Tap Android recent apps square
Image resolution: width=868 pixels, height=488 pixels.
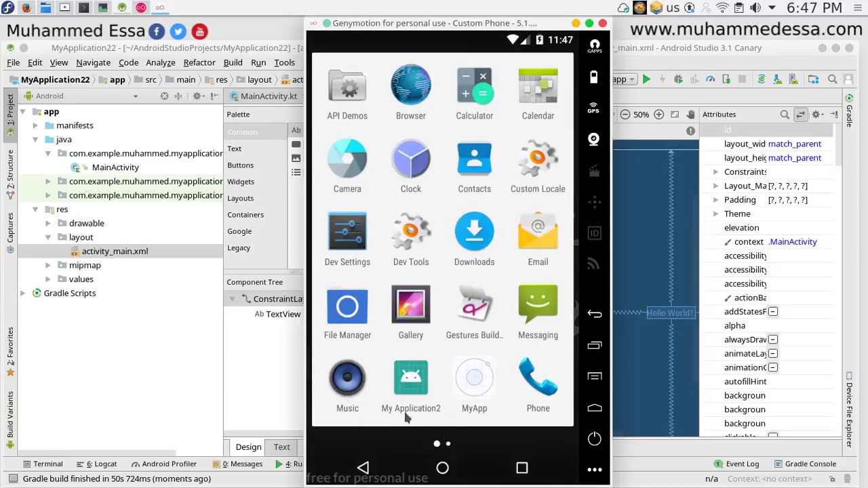(x=521, y=468)
